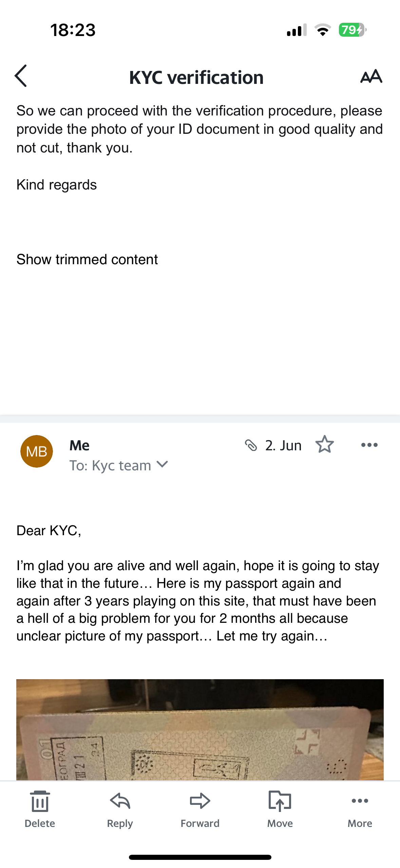The image size is (400, 868).
Task: Tap the To: Kyc team recipient line
Action: [110, 466]
